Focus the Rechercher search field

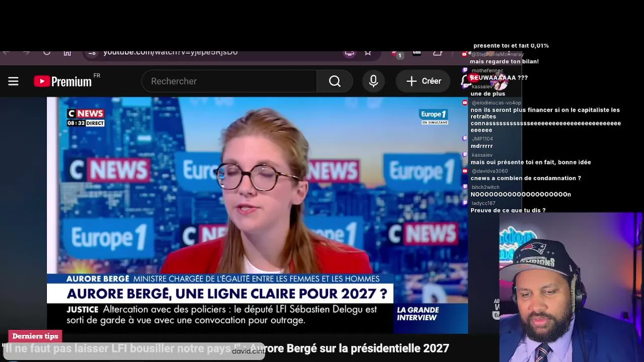(x=229, y=81)
